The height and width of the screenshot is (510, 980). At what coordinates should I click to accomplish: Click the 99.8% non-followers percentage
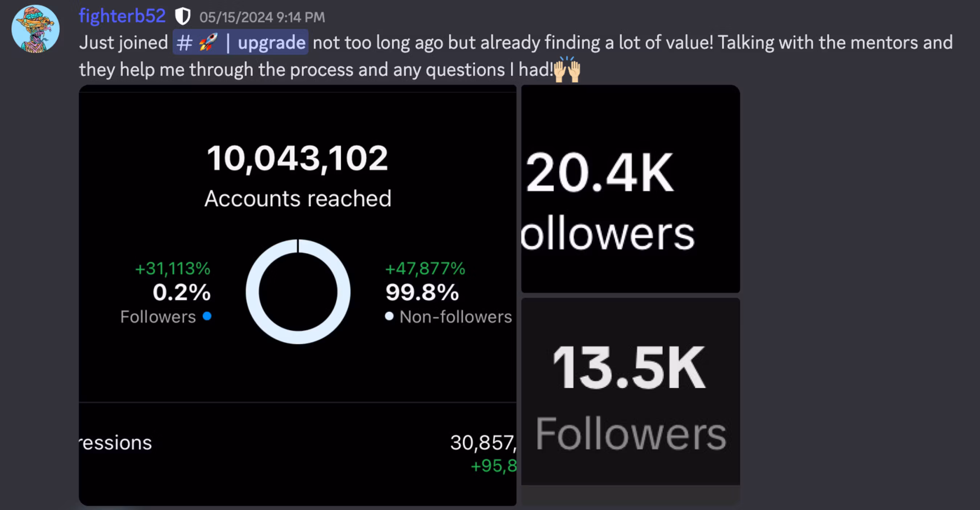pos(422,293)
